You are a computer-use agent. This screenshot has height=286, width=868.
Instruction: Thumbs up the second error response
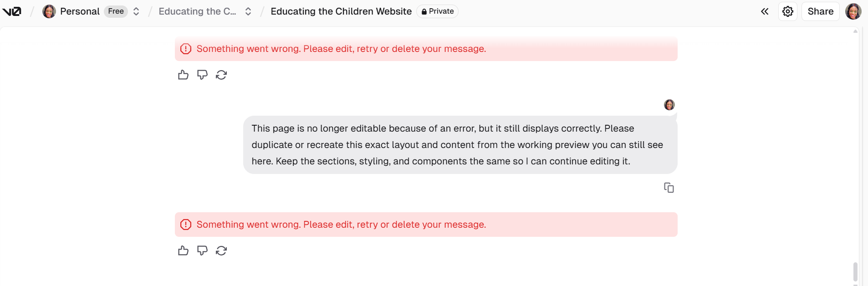click(183, 250)
